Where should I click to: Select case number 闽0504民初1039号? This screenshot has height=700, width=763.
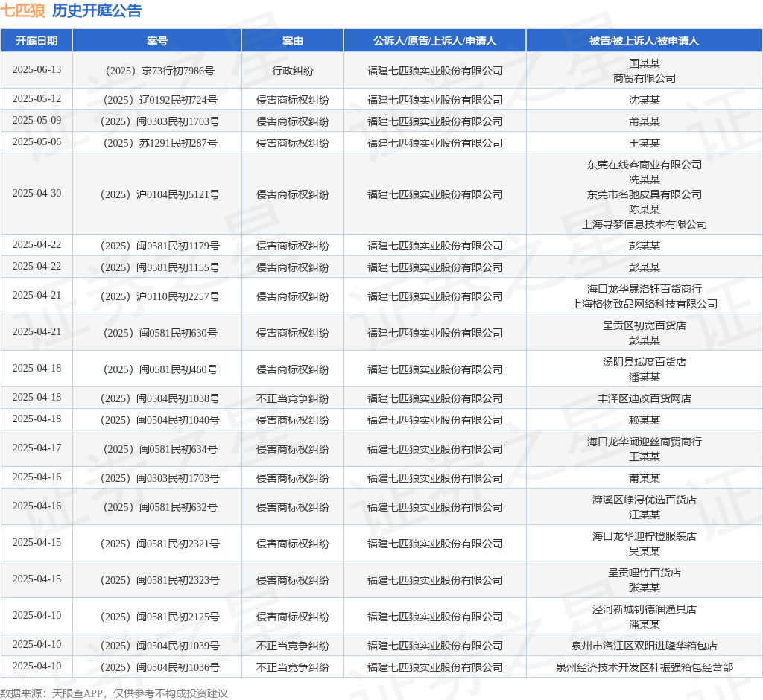pos(159,646)
